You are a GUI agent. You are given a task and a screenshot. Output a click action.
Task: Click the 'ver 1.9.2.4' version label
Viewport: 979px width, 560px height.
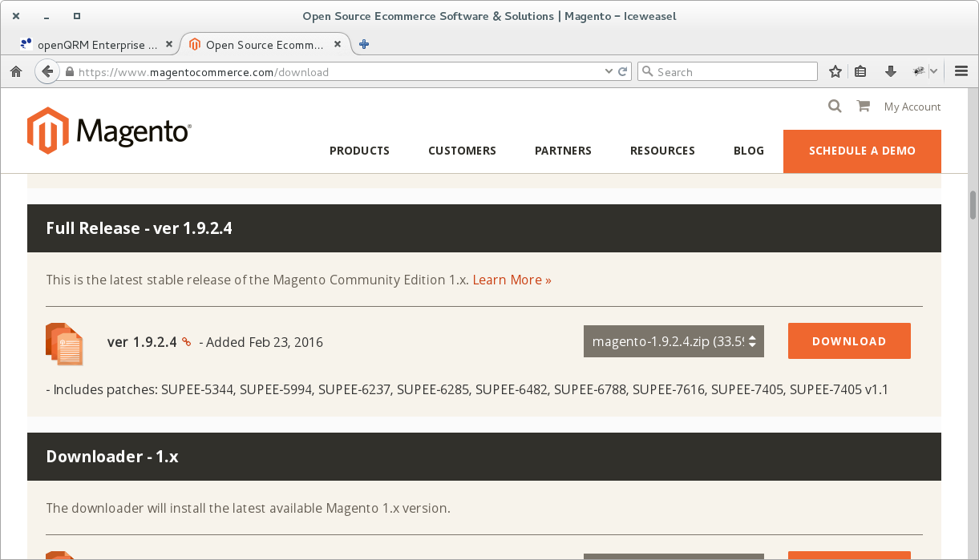click(x=142, y=342)
